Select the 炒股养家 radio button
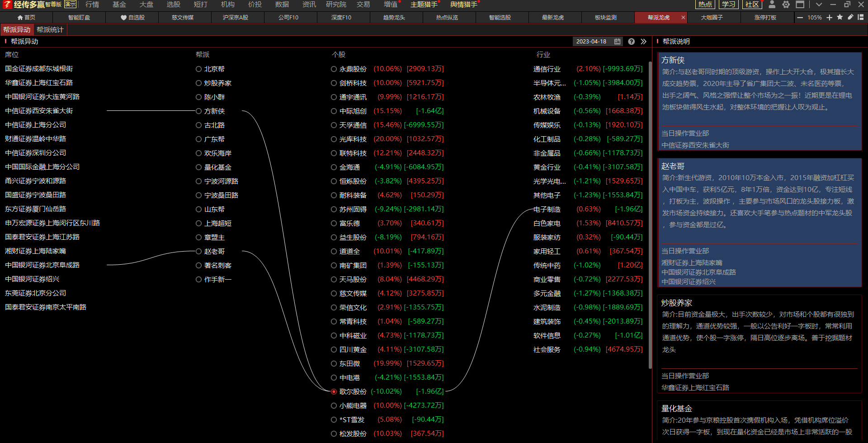Image resolution: width=868 pixels, height=443 pixels. click(x=198, y=83)
